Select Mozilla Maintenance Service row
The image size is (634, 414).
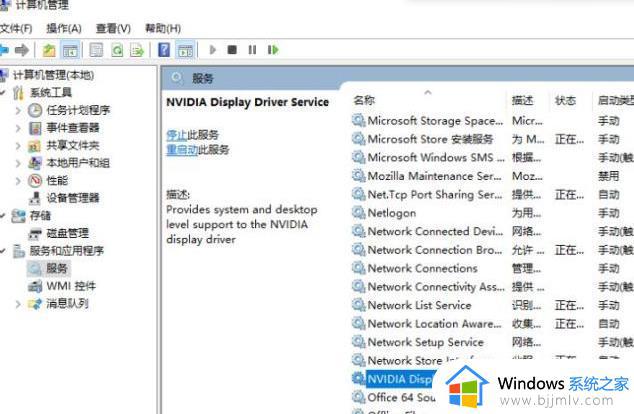[492, 176]
